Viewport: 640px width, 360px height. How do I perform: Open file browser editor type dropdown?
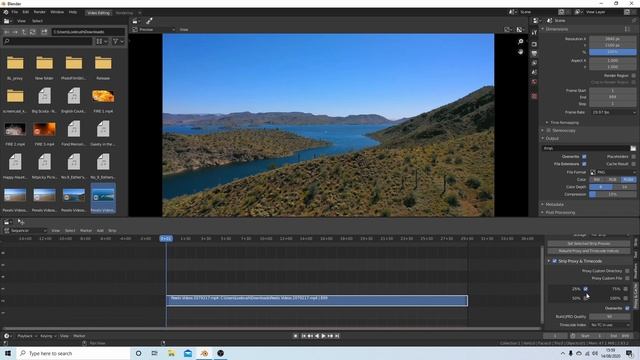8,21
